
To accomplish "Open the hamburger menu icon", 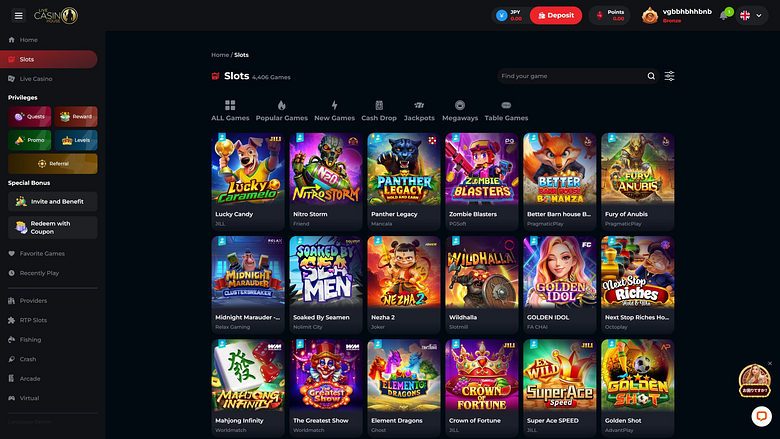I will 18,15.
